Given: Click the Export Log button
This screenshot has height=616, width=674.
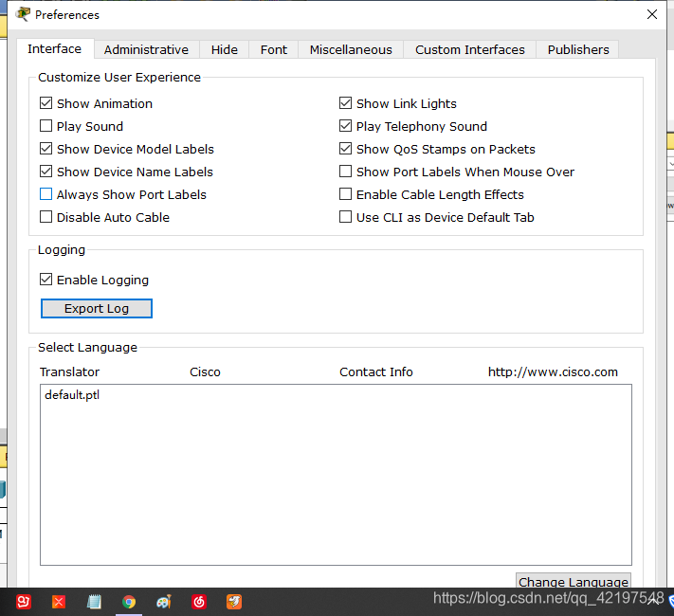Looking at the screenshot, I should point(97,309).
